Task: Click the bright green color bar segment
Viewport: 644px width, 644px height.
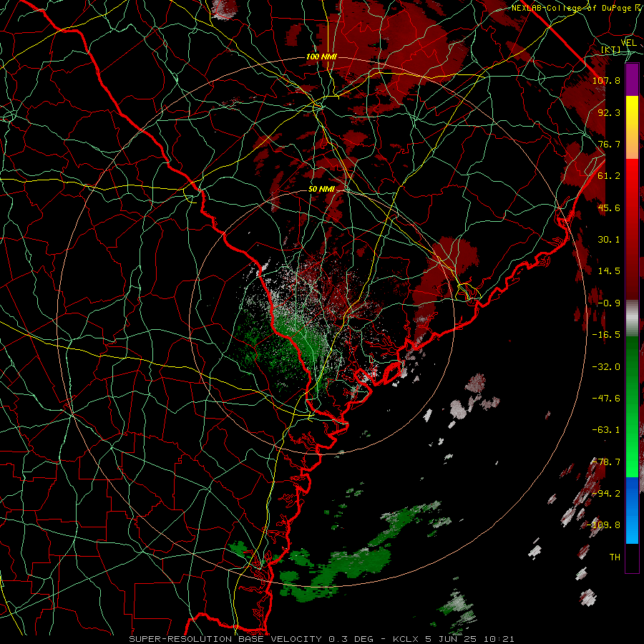Action: point(632,406)
